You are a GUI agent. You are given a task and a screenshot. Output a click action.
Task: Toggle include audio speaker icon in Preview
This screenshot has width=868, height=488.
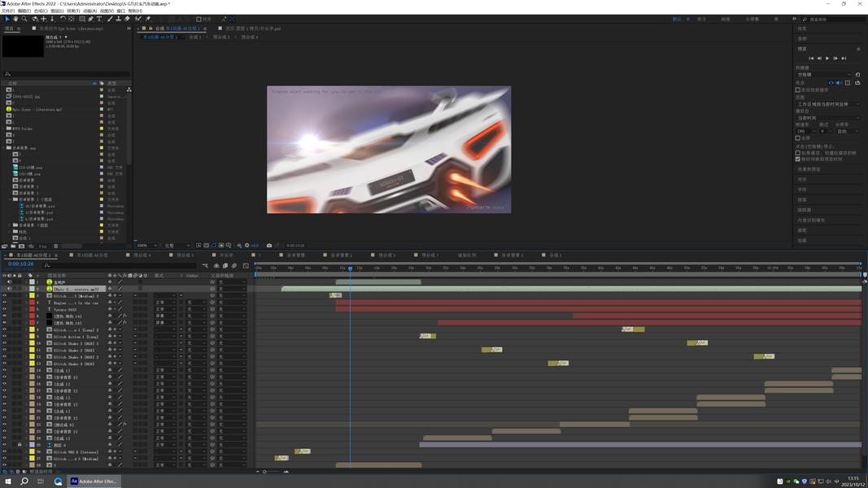point(840,82)
